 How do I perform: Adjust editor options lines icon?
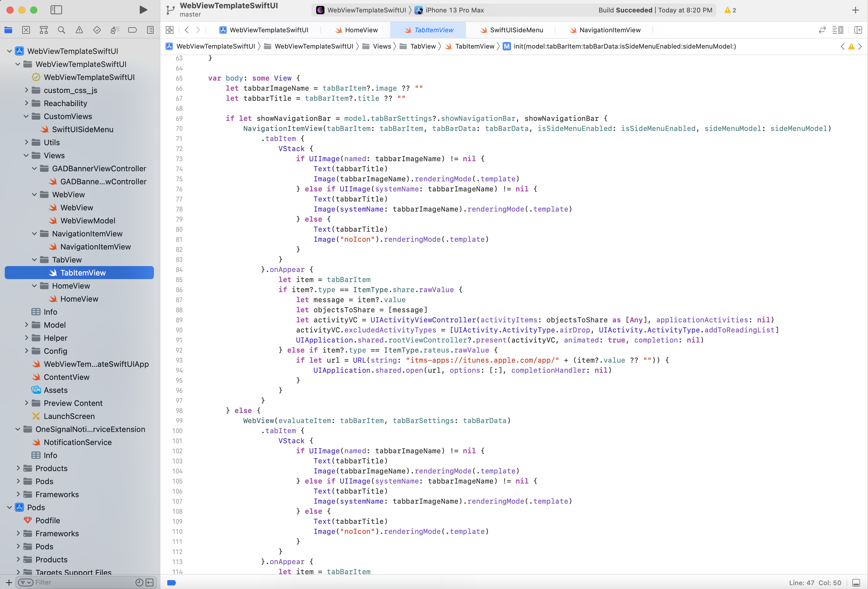pyautogui.click(x=838, y=30)
